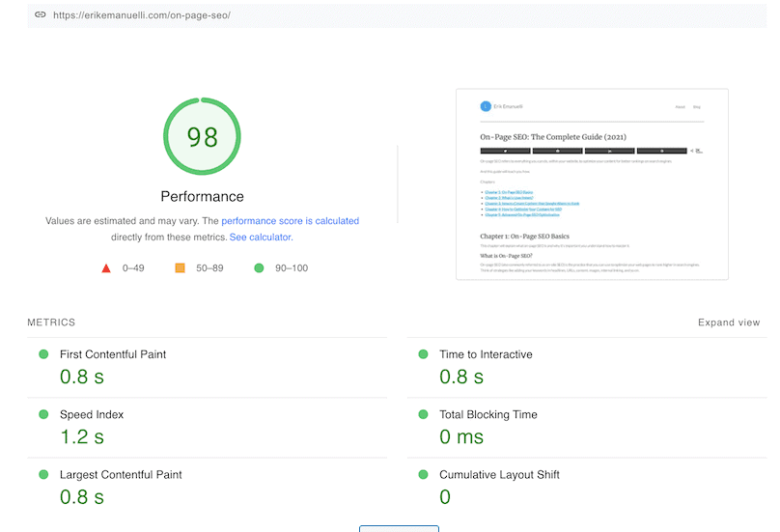Click the 0.8 s Largest Contentful Paint value
The width and height of the screenshot is (780, 532).
[82, 497]
